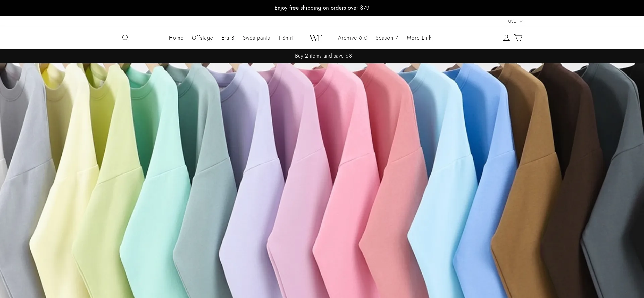Click the free shipping announcement banner

click(322, 8)
